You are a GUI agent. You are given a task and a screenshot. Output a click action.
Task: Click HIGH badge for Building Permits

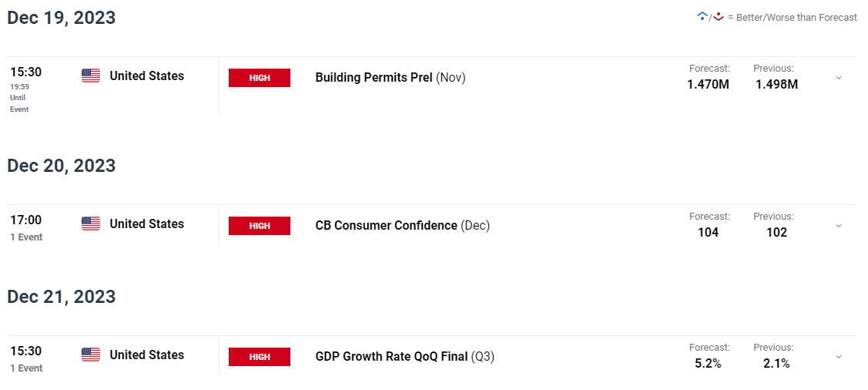tap(260, 78)
